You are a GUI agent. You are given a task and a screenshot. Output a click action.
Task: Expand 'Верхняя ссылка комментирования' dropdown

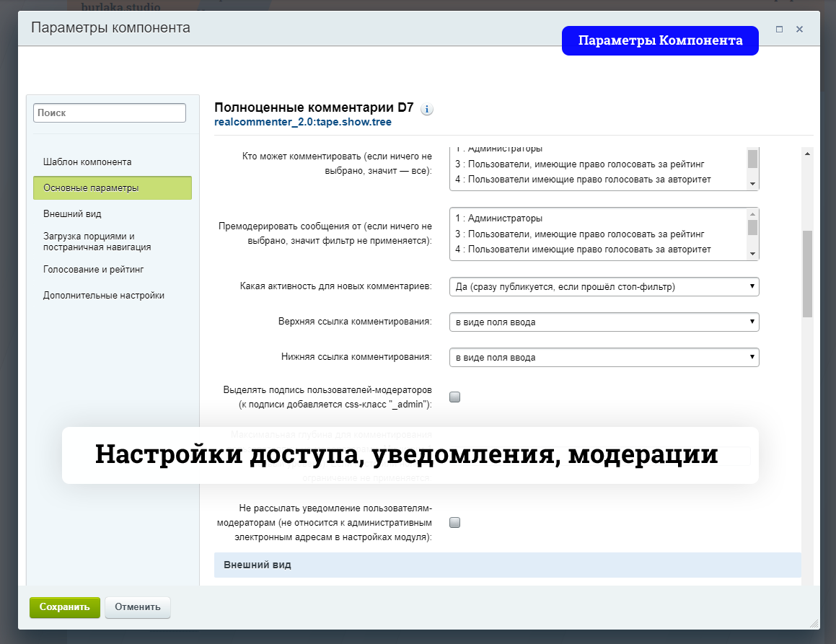pos(604,322)
